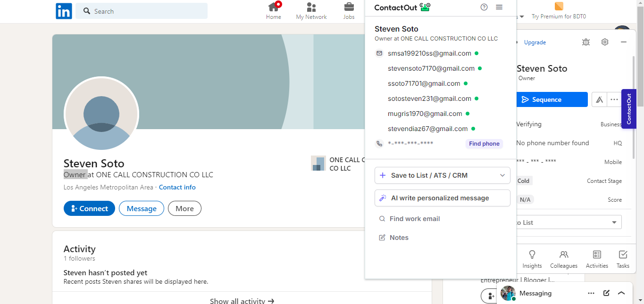This screenshot has width=644, height=304.
Task: Click Steven Soto's profile avatar
Action: 101,115
